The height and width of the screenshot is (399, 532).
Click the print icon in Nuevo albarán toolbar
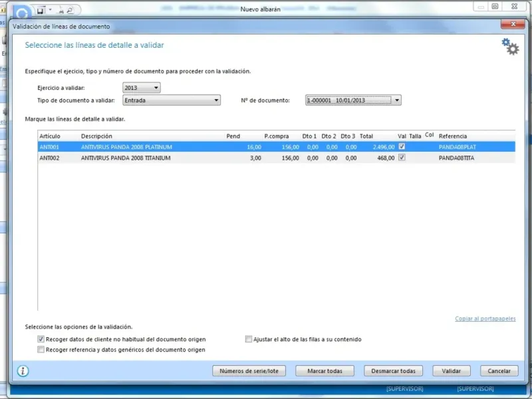click(x=61, y=11)
